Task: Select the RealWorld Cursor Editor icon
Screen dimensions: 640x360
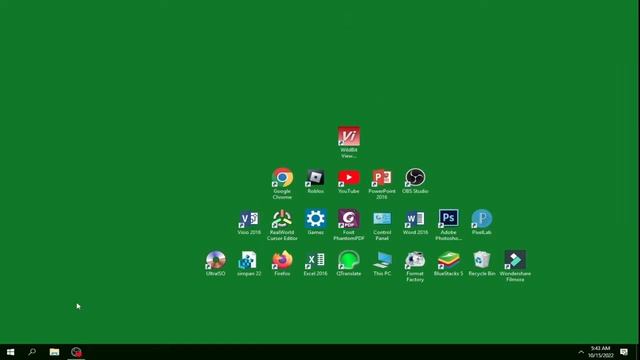Action: (282, 225)
